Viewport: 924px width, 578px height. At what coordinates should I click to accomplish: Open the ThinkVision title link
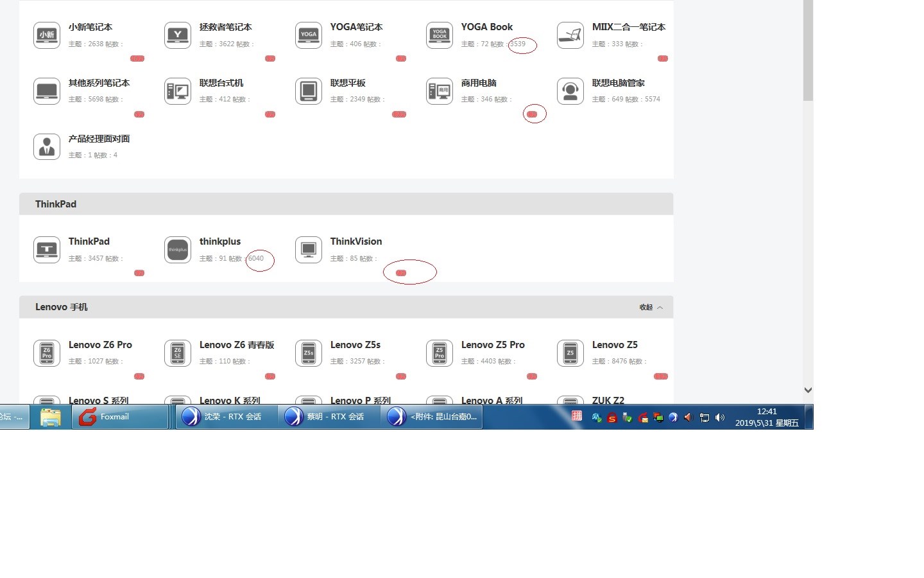point(356,241)
